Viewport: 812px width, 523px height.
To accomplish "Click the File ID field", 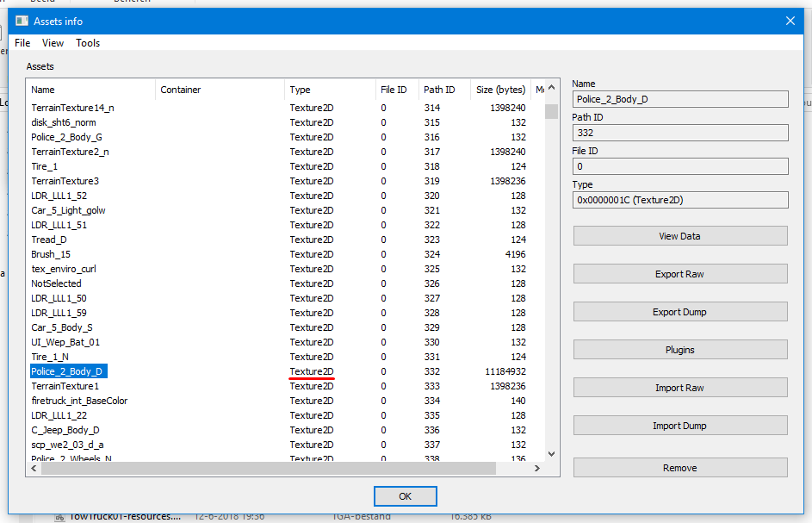I will 680,166.
